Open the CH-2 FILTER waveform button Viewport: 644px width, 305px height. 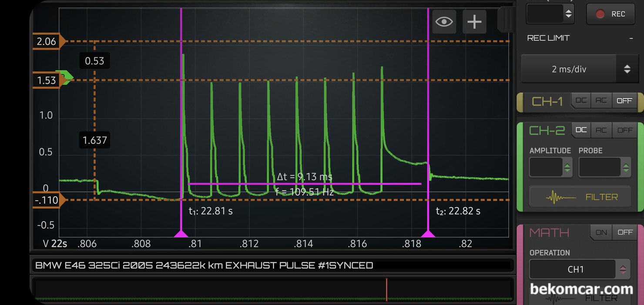tap(579, 197)
